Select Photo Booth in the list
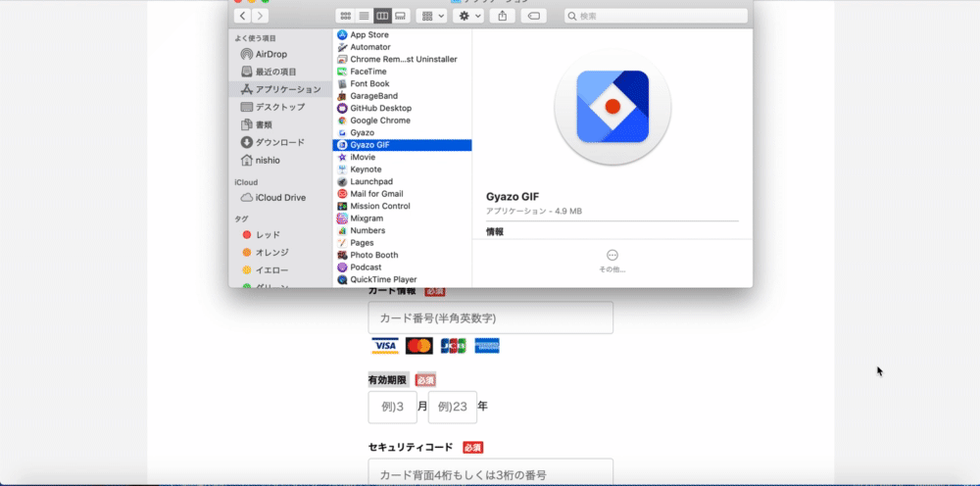 (x=402, y=255)
